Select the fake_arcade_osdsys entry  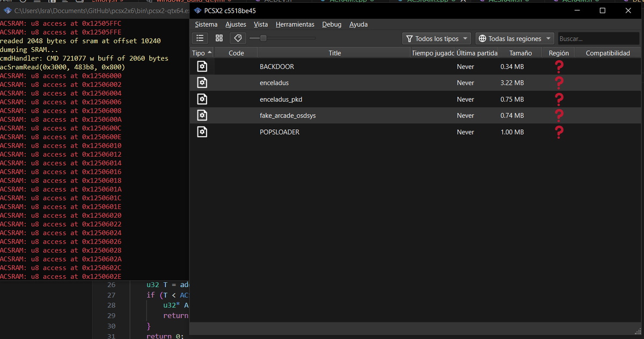tap(416, 115)
